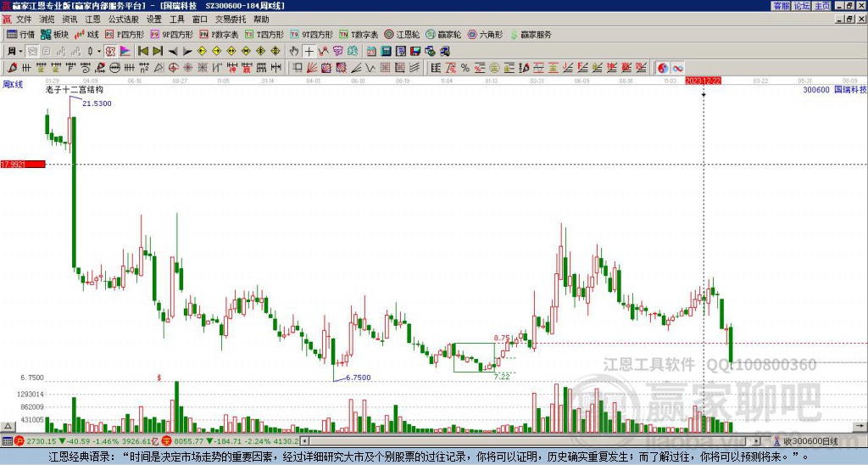Expand the 月 period dropdown arrow
This screenshot has height=465, width=868.
click(20, 52)
